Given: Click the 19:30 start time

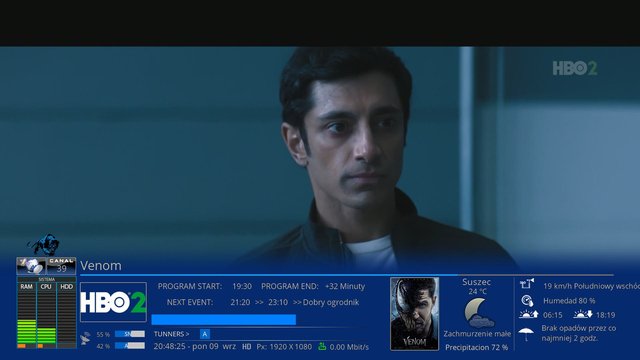Looking at the screenshot, I should point(242,287).
